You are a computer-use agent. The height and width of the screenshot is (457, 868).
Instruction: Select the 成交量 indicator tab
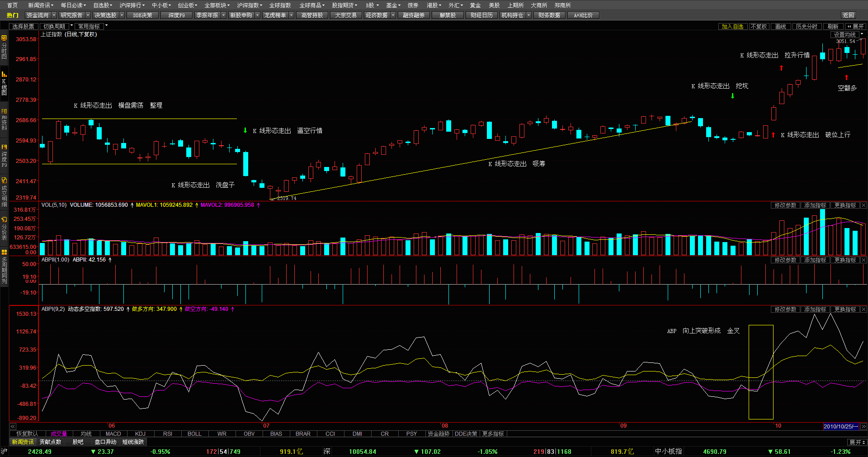[x=59, y=434]
